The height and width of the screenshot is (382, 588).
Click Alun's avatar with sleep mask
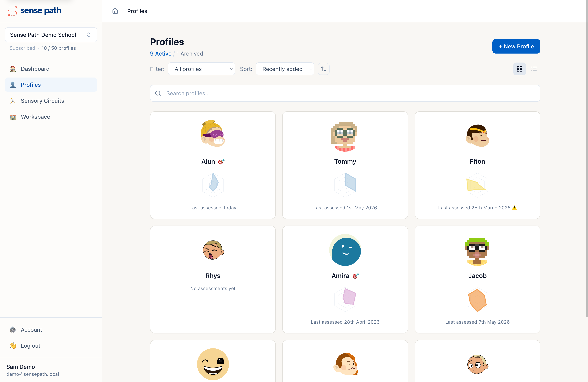213,133
